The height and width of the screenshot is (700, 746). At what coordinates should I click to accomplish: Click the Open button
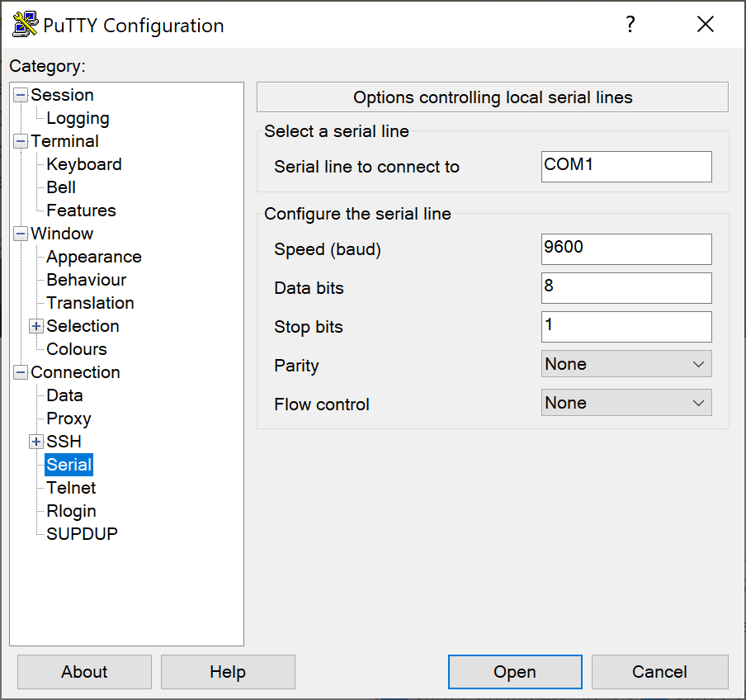pyautogui.click(x=514, y=671)
